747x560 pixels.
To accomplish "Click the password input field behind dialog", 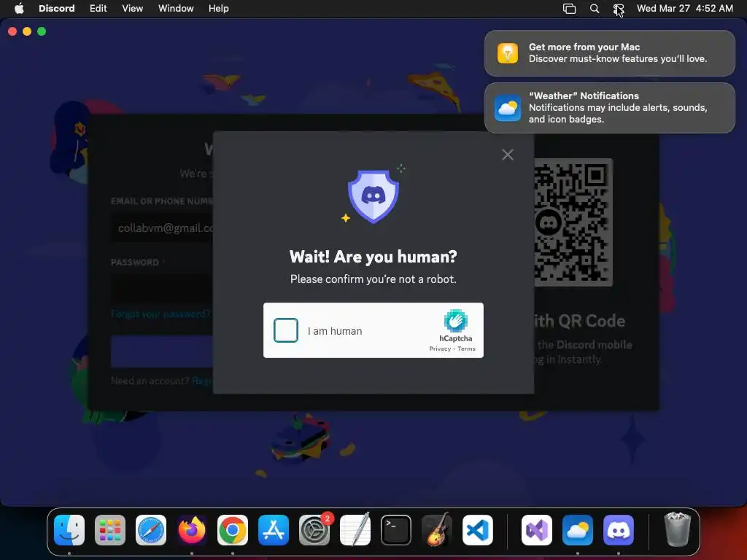I will pyautogui.click(x=162, y=288).
